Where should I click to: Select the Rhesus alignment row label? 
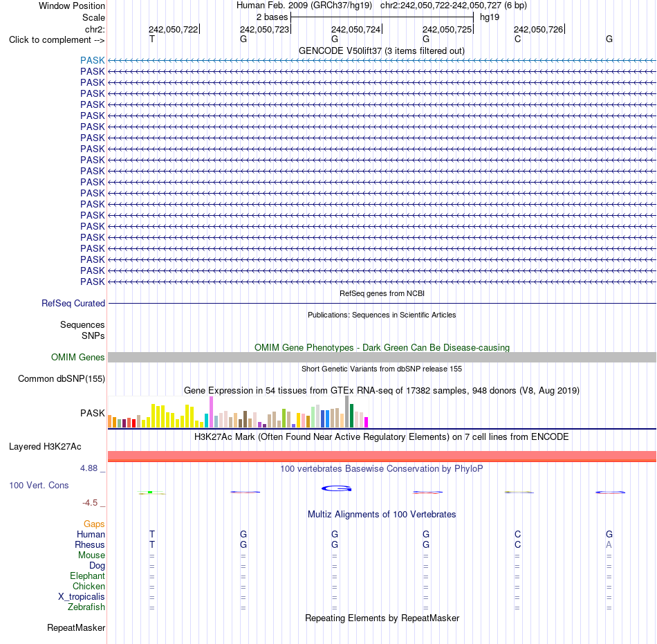(90, 544)
